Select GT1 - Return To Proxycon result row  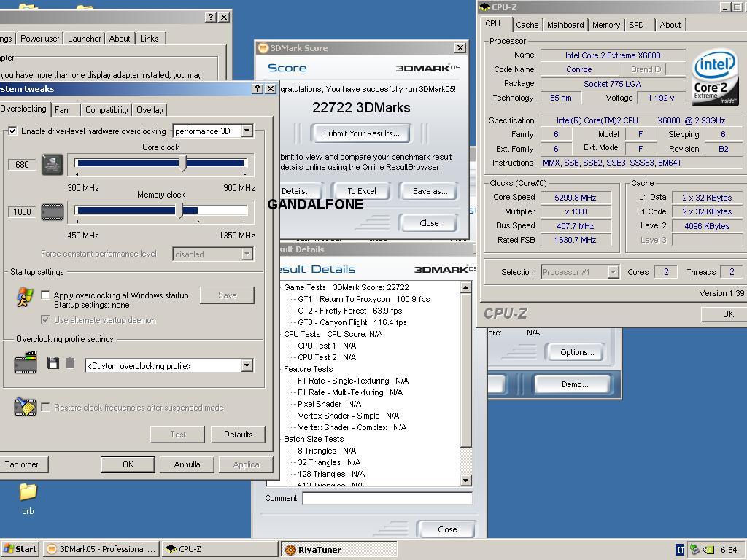tap(363, 299)
